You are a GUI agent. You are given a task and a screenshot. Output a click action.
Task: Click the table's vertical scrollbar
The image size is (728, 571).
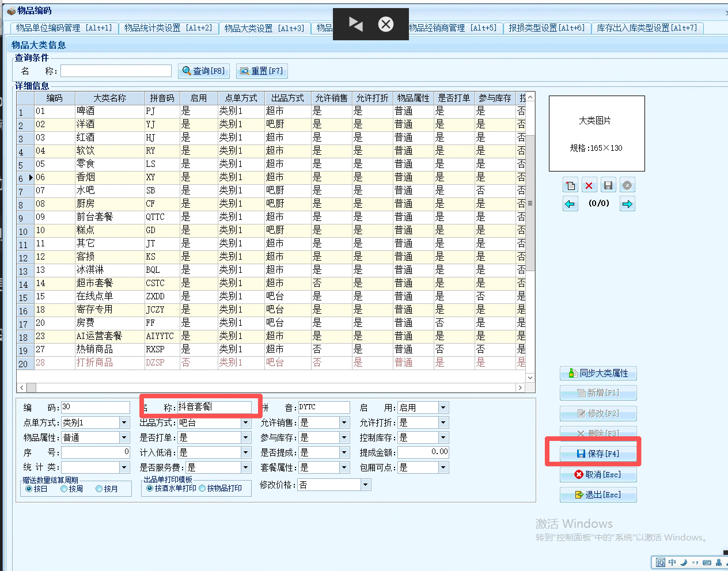click(x=530, y=203)
